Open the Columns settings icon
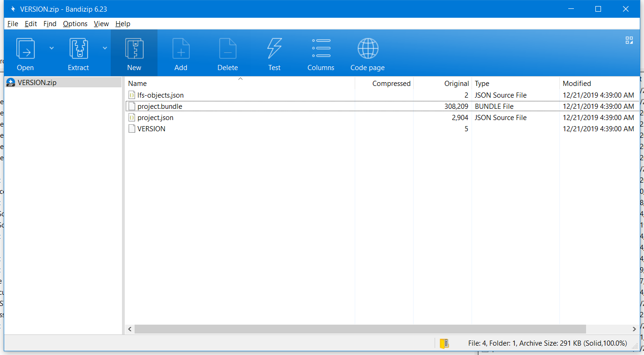The height and width of the screenshot is (355, 644). pos(321,48)
